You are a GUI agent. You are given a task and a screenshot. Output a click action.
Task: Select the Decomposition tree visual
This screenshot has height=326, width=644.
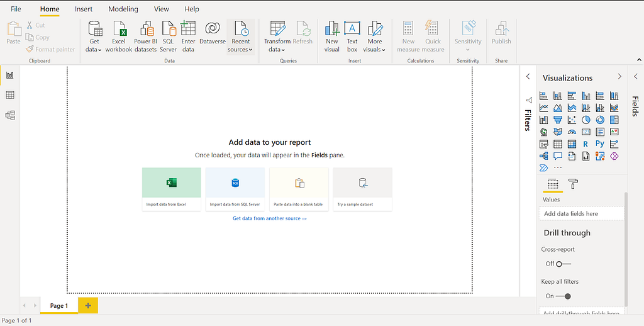543,156
